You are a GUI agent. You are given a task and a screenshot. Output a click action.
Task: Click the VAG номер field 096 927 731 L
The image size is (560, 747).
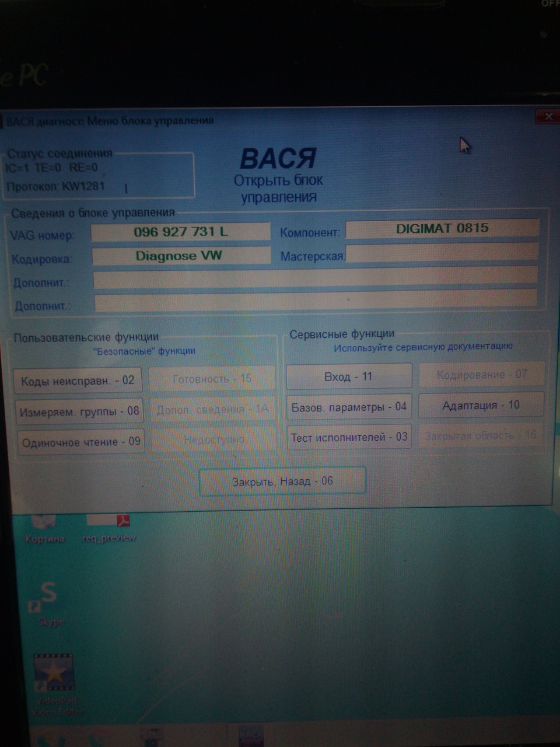point(181,232)
